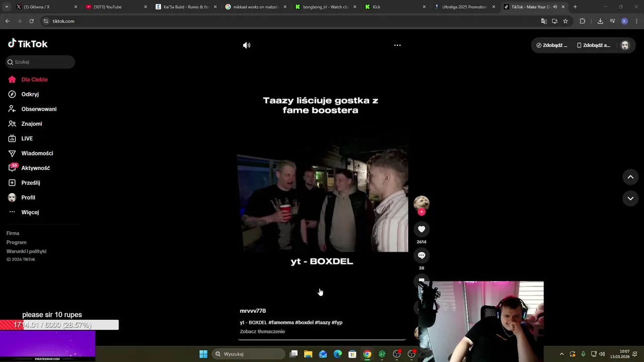The height and width of the screenshot is (362, 644).
Task: Click the Zdobądź monety button
Action: coord(552,45)
